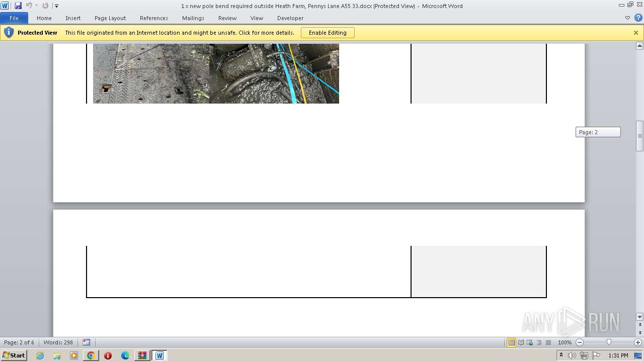The image size is (644, 362).
Task: Click the Action Center flag icon
Action: 596,355
